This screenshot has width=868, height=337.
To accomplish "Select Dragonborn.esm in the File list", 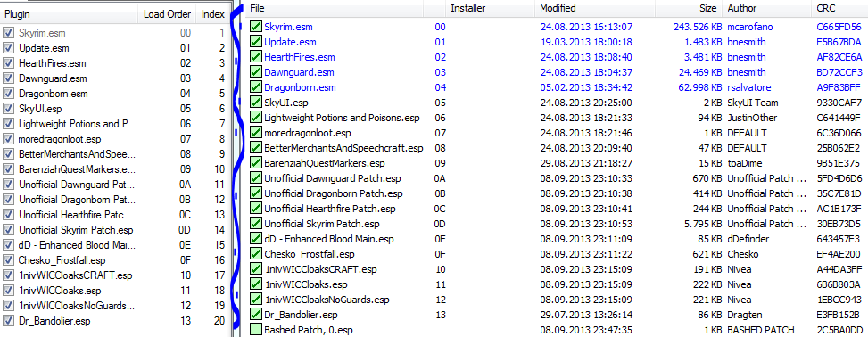I will click(300, 87).
